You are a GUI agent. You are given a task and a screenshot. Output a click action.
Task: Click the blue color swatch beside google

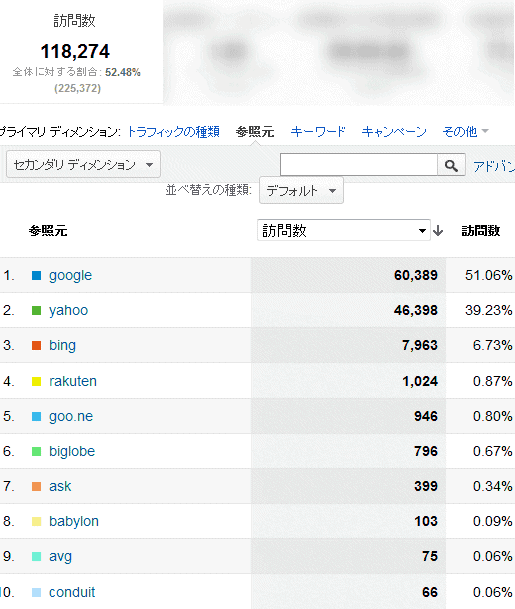click(37, 275)
